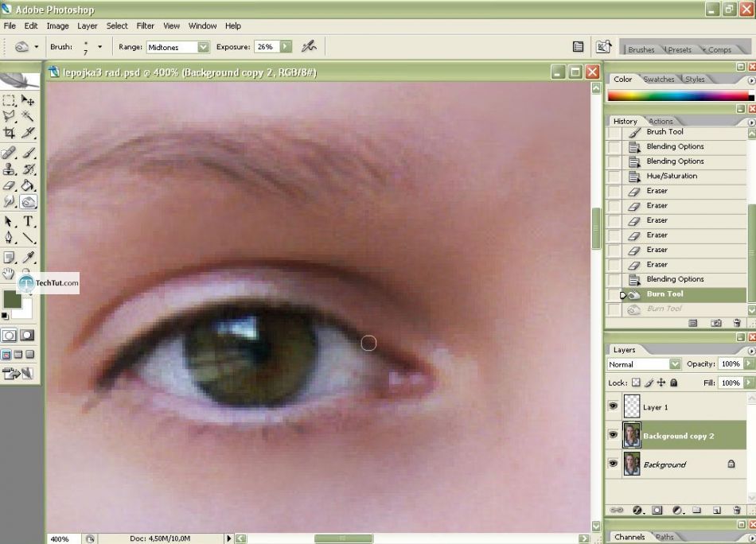Open the Normal blend mode dropdown
The height and width of the screenshot is (544, 756).
click(675, 364)
